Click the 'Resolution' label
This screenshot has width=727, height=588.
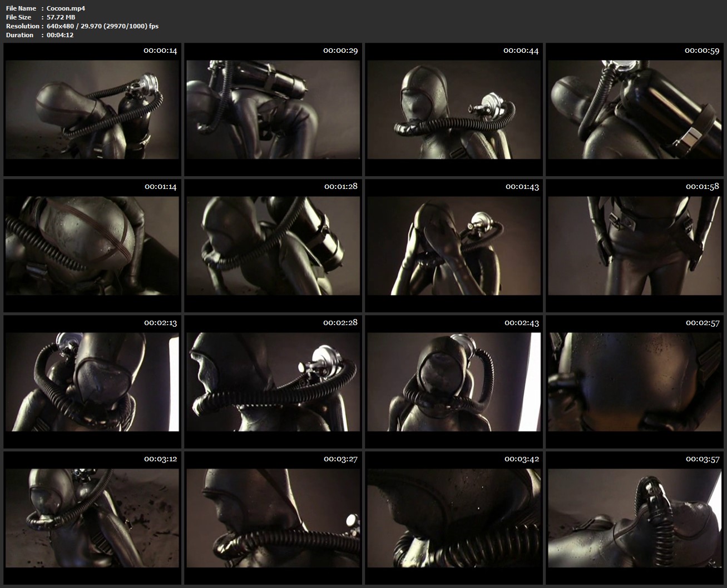22,26
